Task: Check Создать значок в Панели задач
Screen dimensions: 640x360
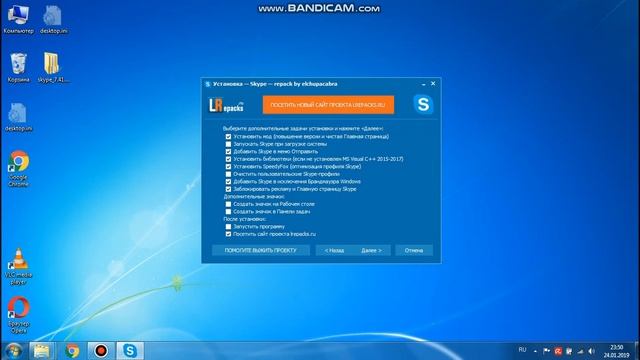Action: pyautogui.click(x=228, y=211)
